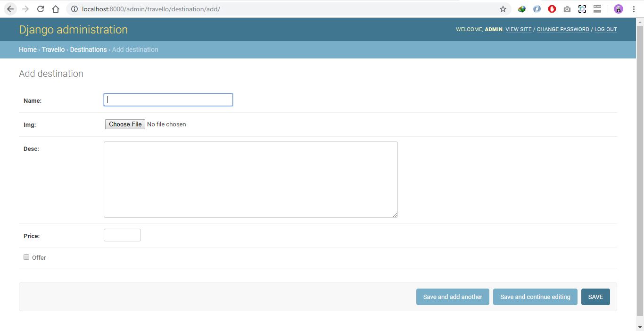Image resolution: width=644 pixels, height=331 pixels.
Task: Open the browser home page icon
Action: [x=56, y=9]
